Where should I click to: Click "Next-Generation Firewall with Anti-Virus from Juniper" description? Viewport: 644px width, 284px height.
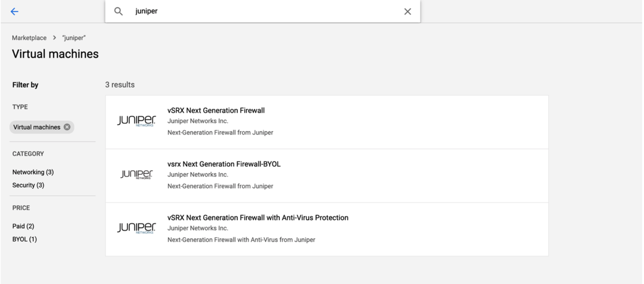click(241, 240)
